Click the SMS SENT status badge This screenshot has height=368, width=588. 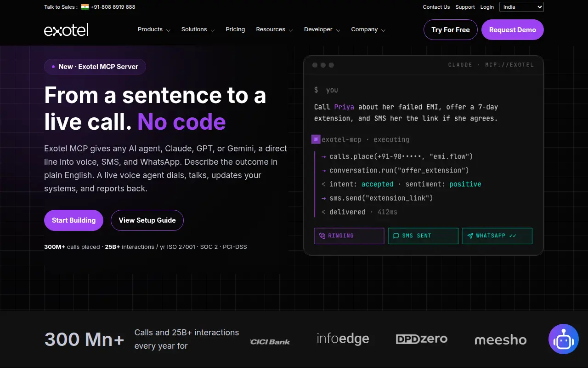[423, 236]
